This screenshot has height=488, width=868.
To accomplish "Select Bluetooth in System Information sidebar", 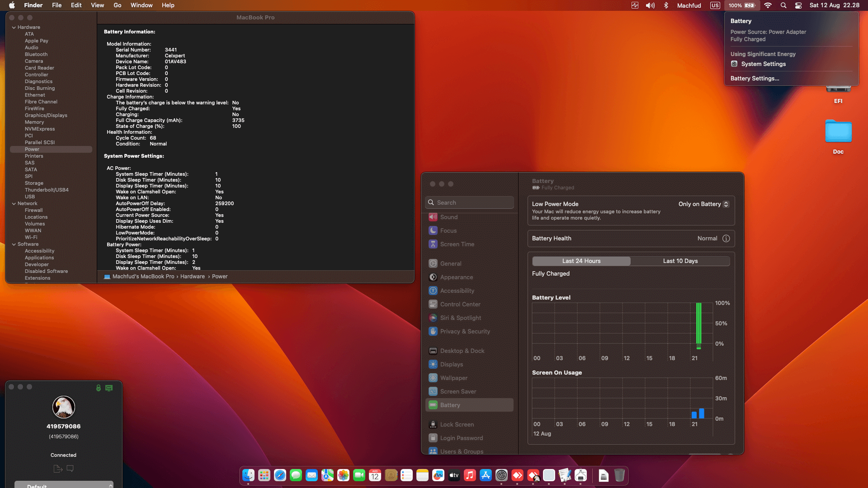I will click(x=36, y=55).
